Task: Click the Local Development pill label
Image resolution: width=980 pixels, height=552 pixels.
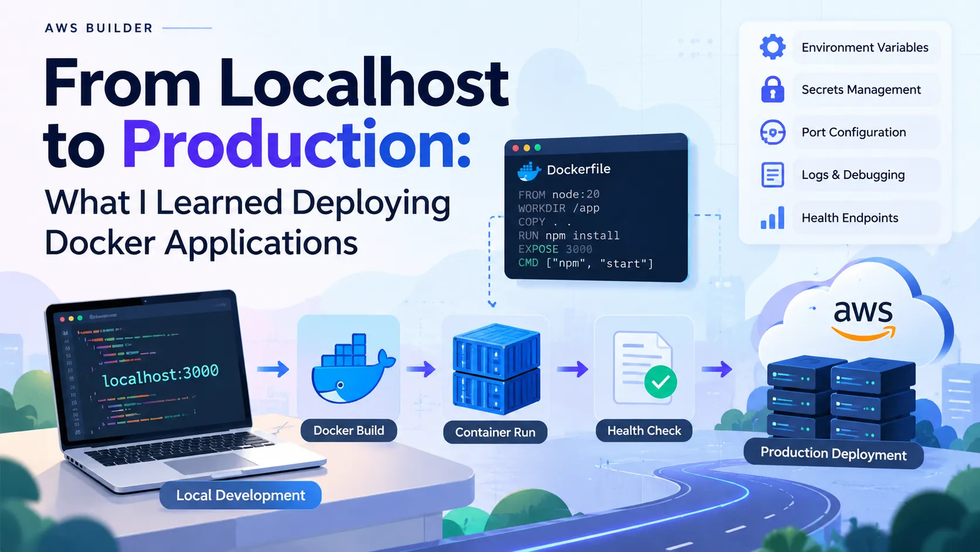Action: [240, 495]
